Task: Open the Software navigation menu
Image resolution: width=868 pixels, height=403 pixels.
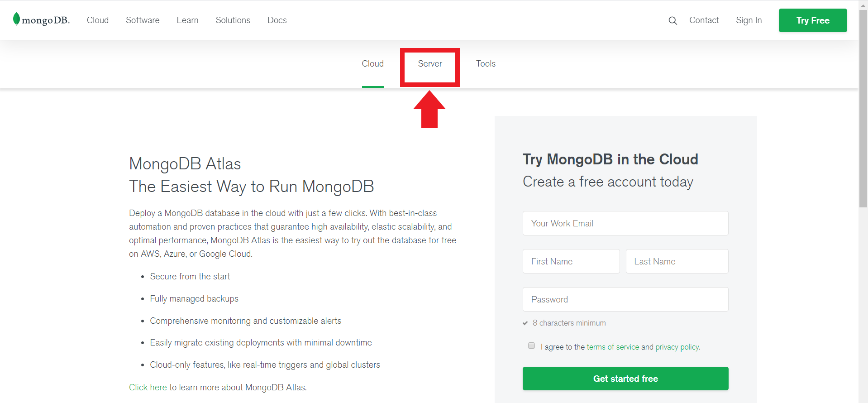Action: click(x=143, y=20)
